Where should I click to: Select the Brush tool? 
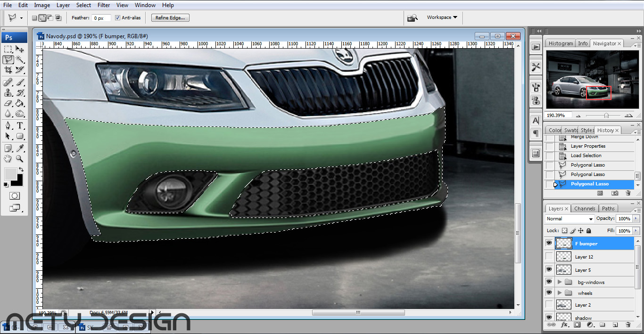[20, 83]
